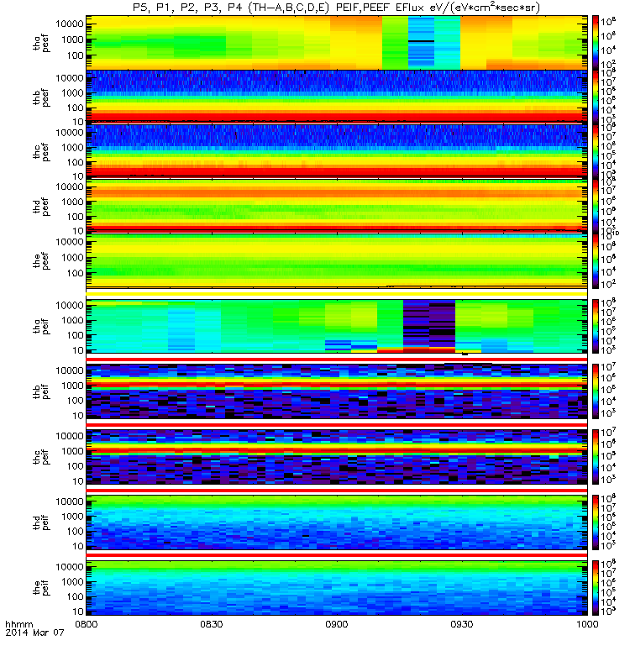
Task: Click the 10 tick label of tha peif panel
Action: click(78, 350)
